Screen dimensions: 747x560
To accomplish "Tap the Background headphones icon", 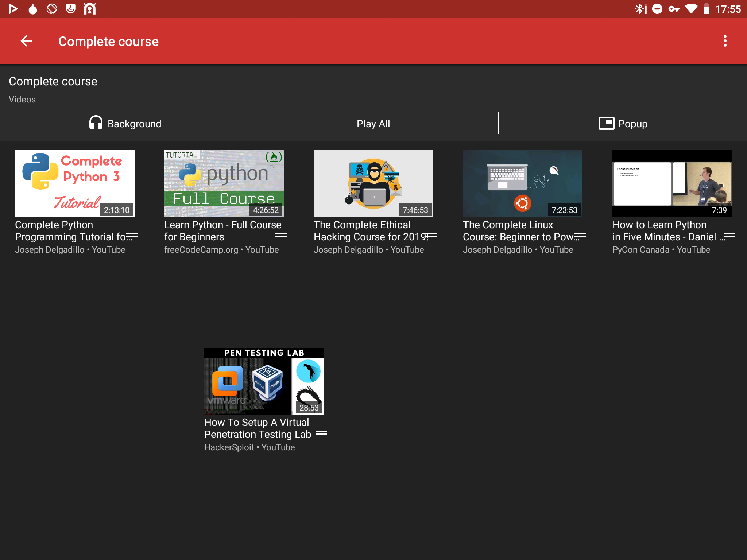I will (x=96, y=123).
